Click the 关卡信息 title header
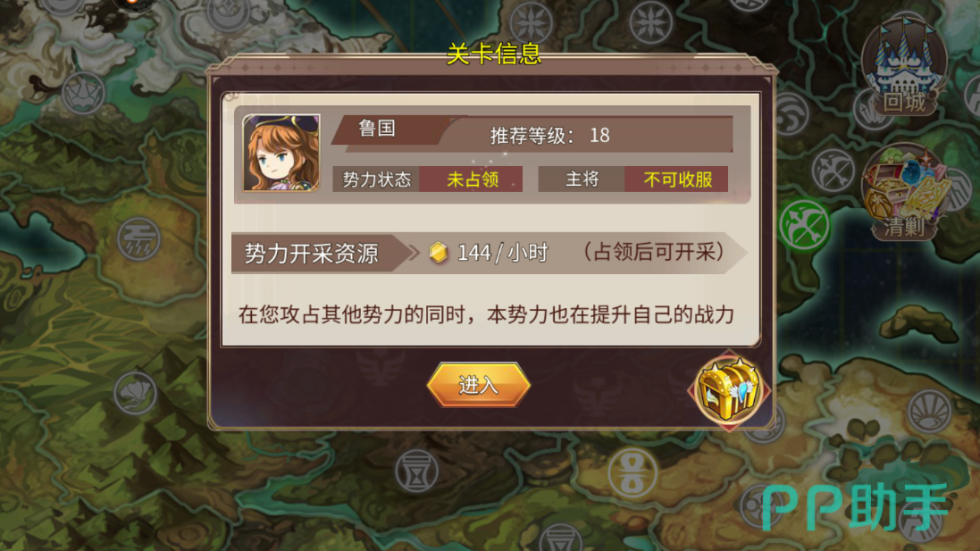 [493, 54]
